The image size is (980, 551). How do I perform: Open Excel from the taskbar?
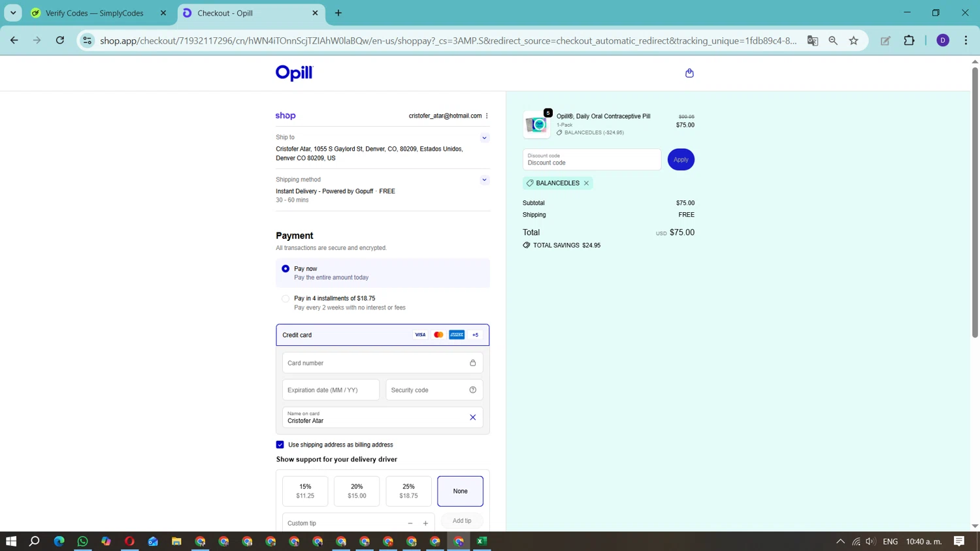pos(482,541)
